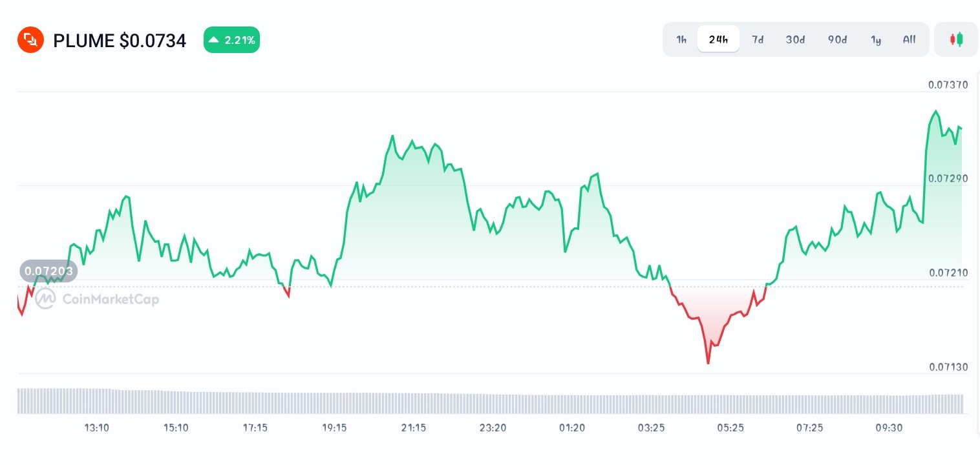This screenshot has height=465, width=980.
Task: Click the active 24h timeframe button
Action: tap(718, 39)
